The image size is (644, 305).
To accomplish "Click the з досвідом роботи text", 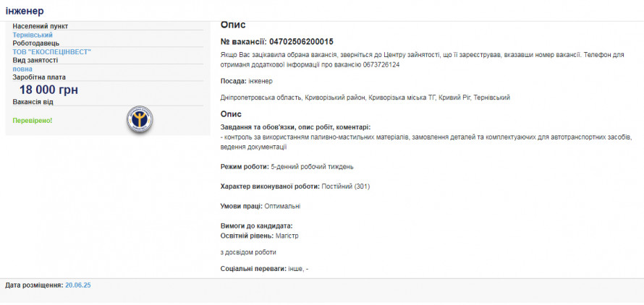I will point(248,252).
